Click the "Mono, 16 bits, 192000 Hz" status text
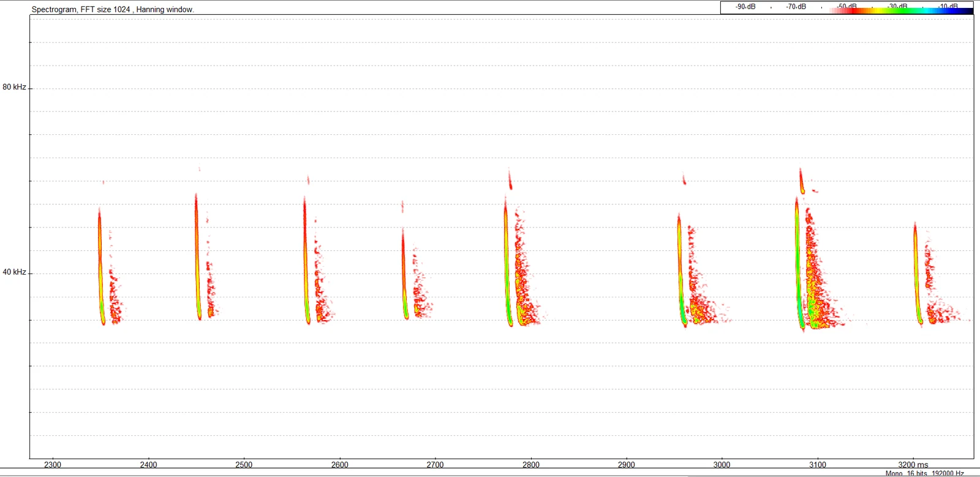980x477 pixels. click(x=925, y=473)
